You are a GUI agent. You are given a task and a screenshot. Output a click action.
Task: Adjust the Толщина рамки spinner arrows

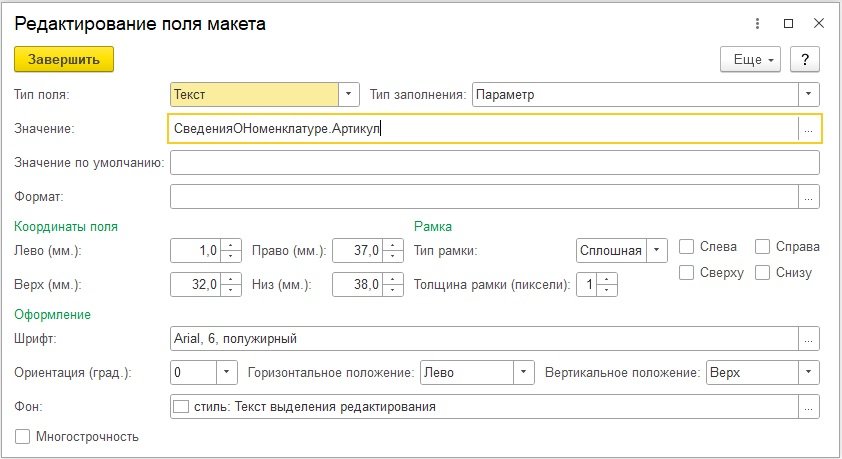608,285
